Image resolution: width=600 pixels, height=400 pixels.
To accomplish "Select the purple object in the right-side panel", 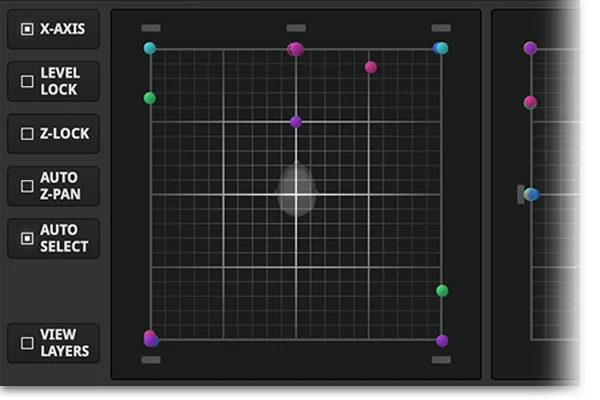I will 530,48.
